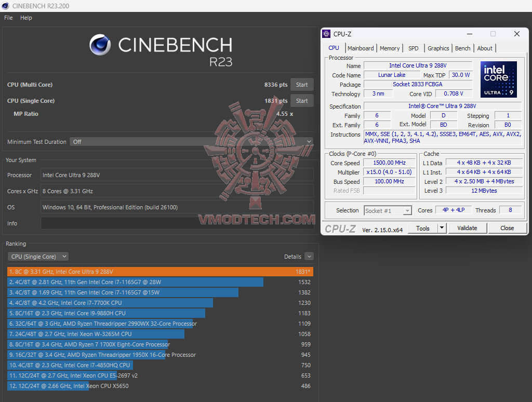532x402 pixels.
Task: Click the empty Info input field
Action: click(177, 223)
